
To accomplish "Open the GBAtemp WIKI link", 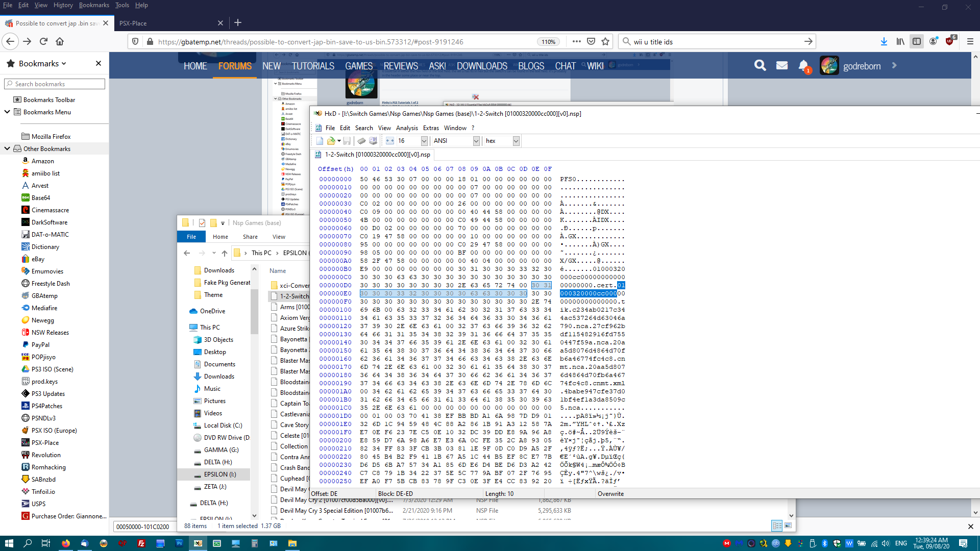I will tap(595, 66).
